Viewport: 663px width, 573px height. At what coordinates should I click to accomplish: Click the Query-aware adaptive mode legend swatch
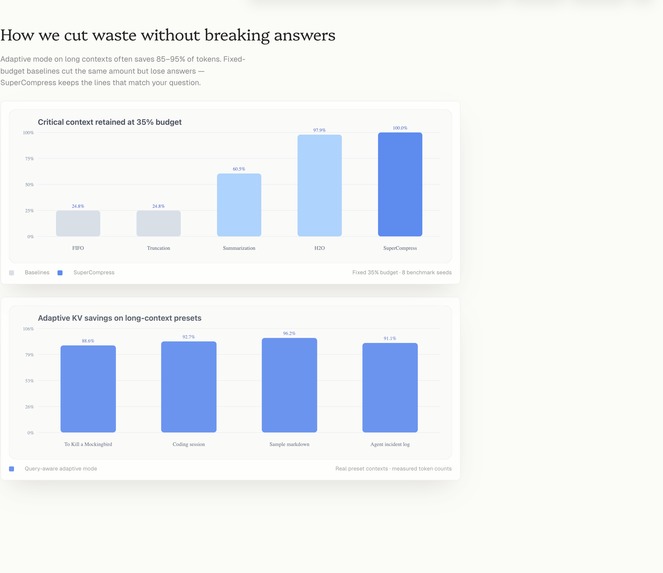[11, 469]
